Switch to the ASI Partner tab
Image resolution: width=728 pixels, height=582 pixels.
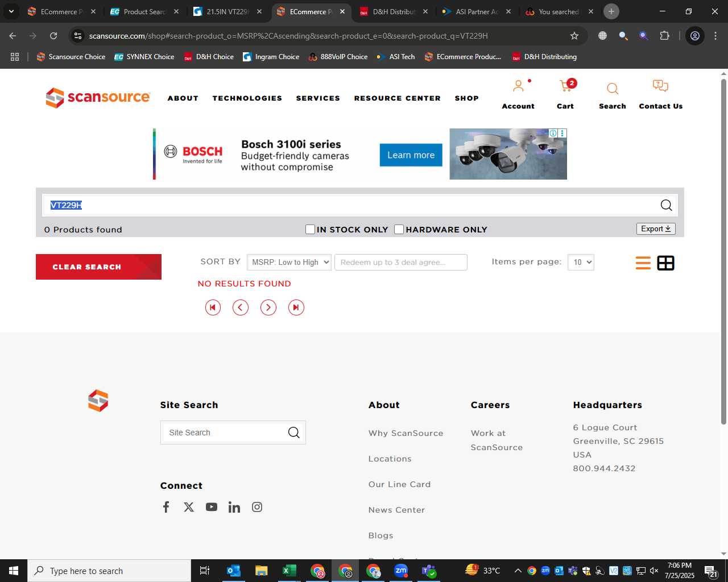(x=477, y=11)
